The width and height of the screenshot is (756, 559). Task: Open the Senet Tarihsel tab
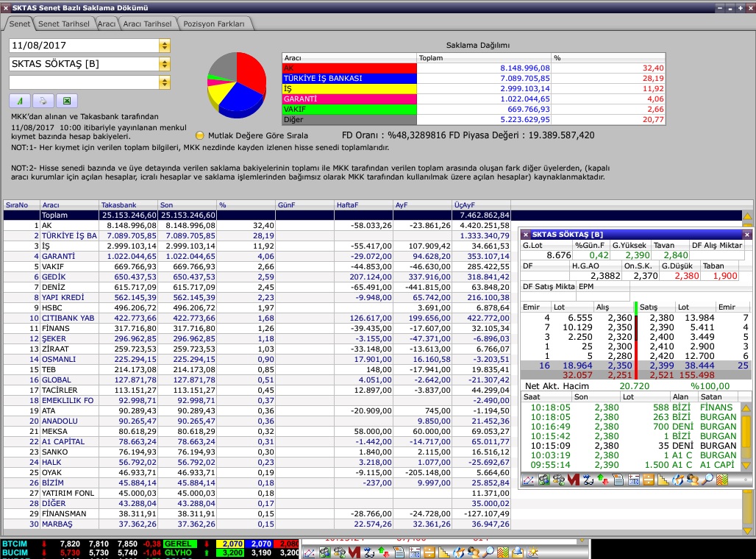[x=64, y=24]
